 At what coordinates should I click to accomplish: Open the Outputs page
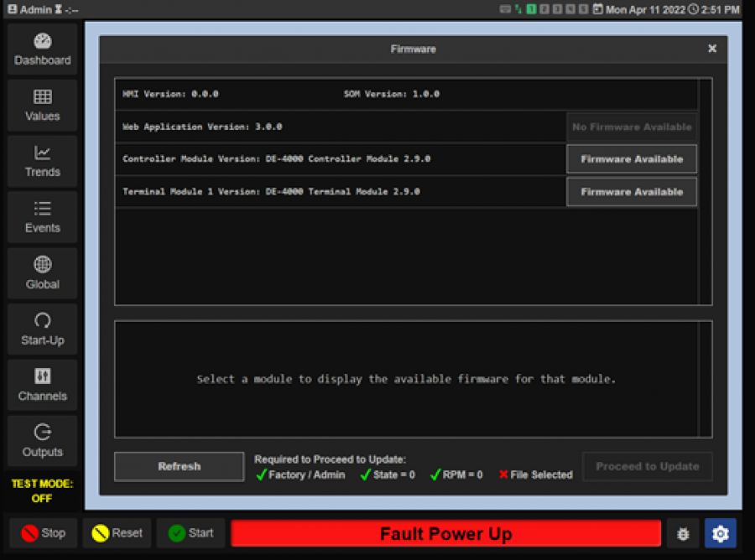coord(42,441)
